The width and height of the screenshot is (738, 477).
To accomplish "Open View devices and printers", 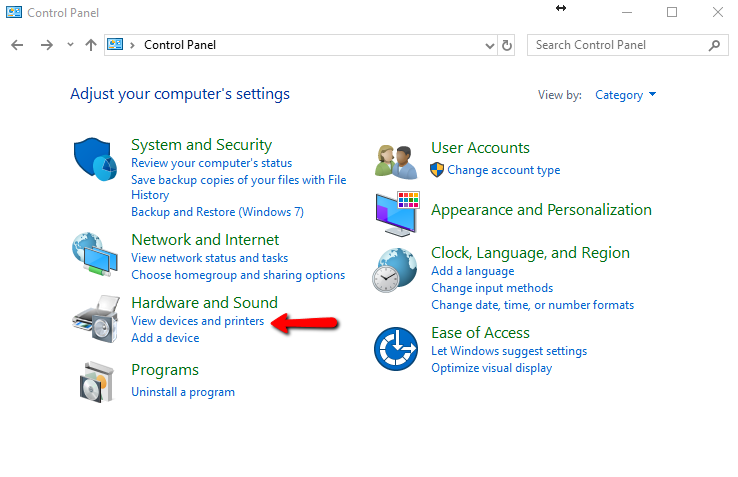I will [198, 321].
